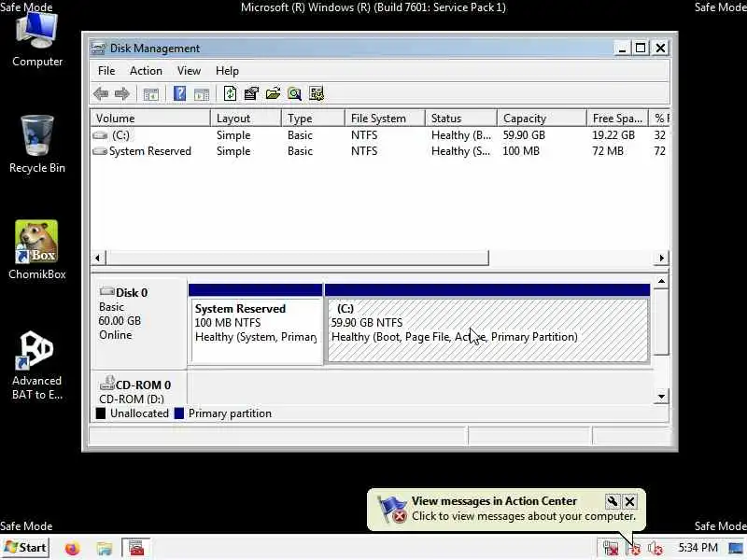
Task: Click the volume list right scroll arrow
Action: 662,259
